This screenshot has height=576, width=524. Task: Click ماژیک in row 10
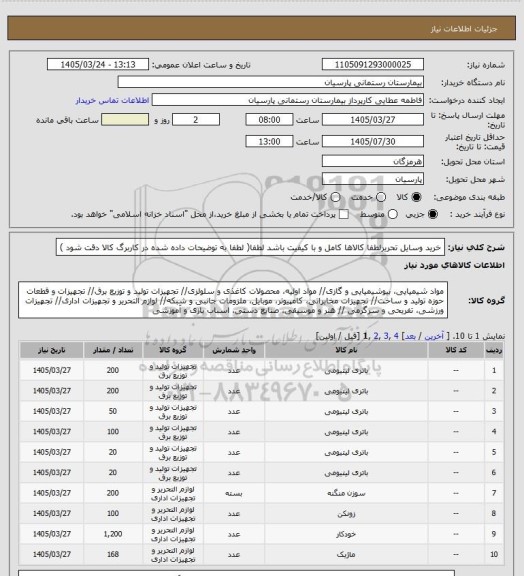click(x=346, y=554)
